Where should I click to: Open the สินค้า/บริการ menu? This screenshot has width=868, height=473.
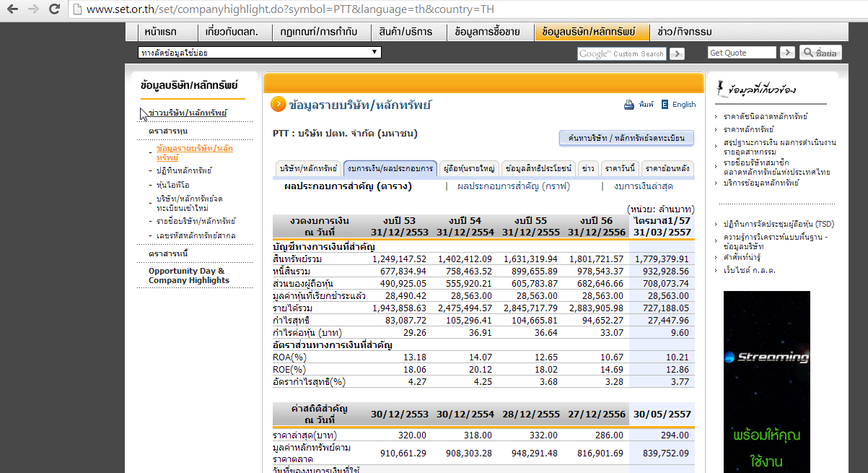click(405, 32)
